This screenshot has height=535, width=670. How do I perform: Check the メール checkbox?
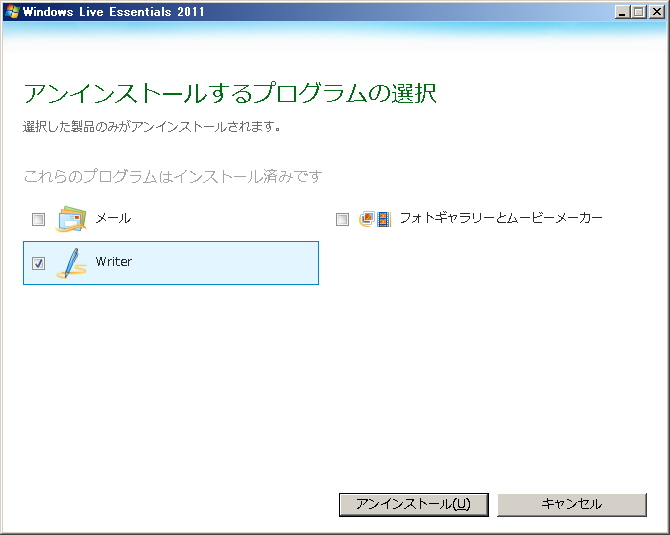coord(38,220)
